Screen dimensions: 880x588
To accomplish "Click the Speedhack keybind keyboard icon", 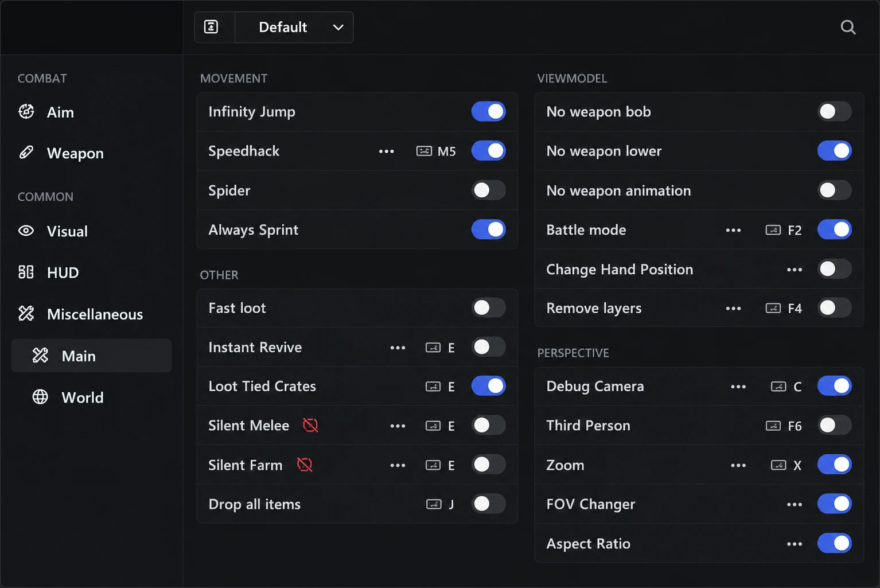I will coord(424,151).
